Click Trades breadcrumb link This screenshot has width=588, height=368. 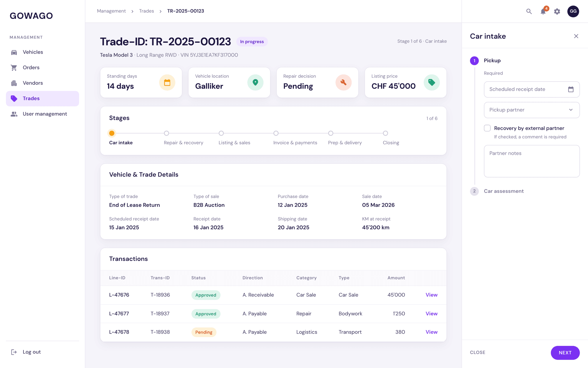(x=146, y=11)
